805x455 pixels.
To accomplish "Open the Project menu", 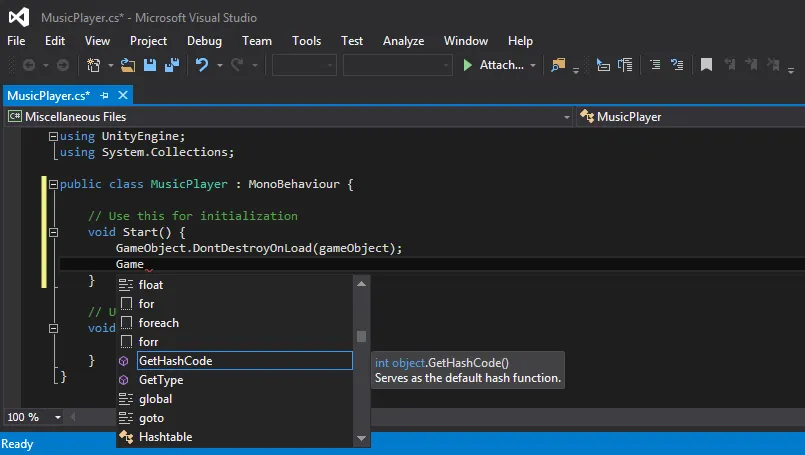I will pos(148,41).
